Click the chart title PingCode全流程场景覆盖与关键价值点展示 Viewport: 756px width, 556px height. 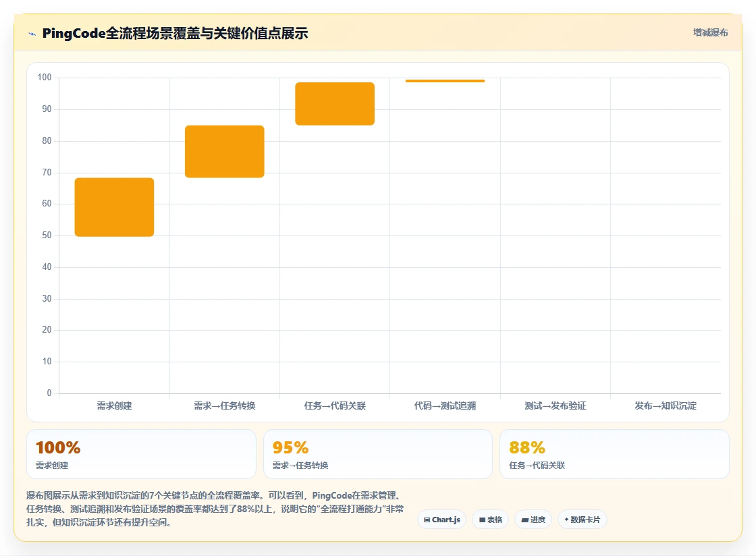(x=175, y=33)
